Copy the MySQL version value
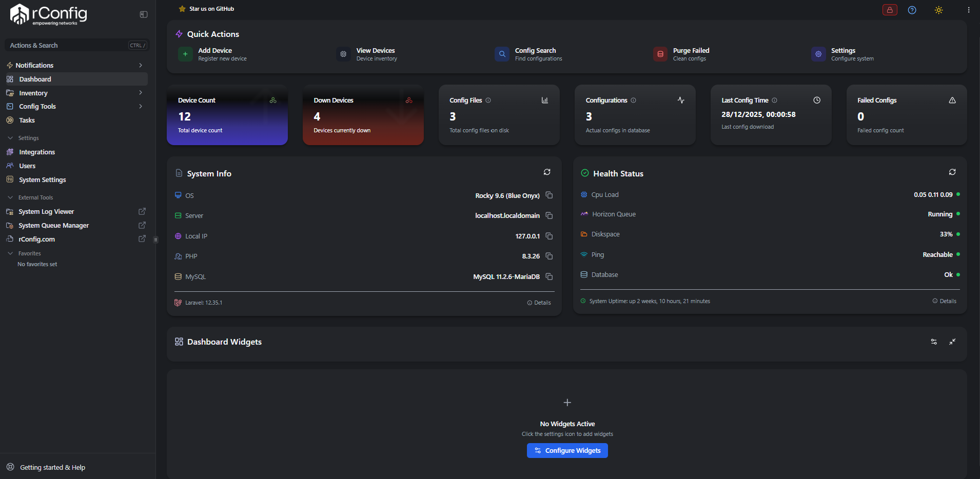The image size is (980, 479). click(549, 276)
